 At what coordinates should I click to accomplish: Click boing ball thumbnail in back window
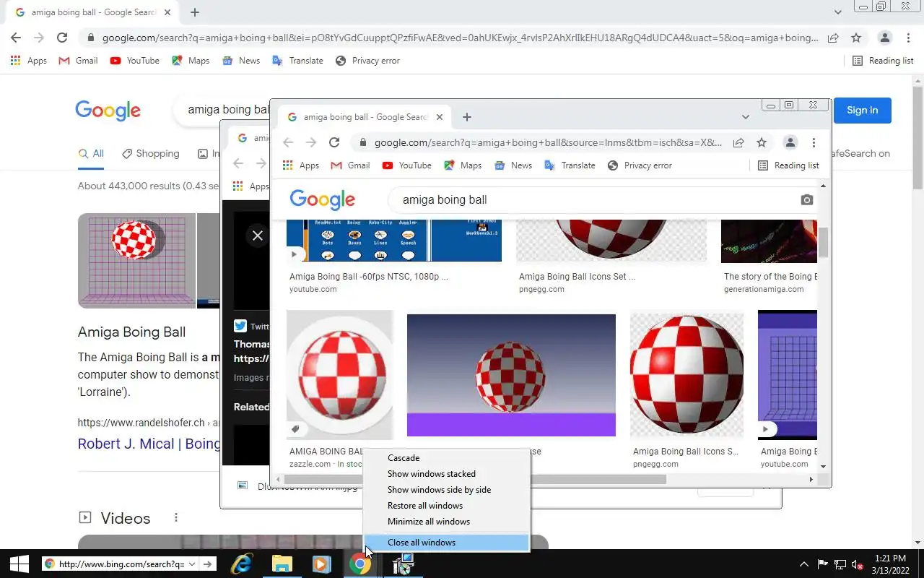(x=136, y=260)
